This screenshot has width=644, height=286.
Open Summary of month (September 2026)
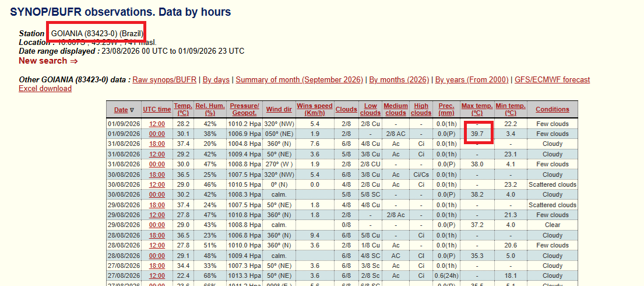coord(300,80)
